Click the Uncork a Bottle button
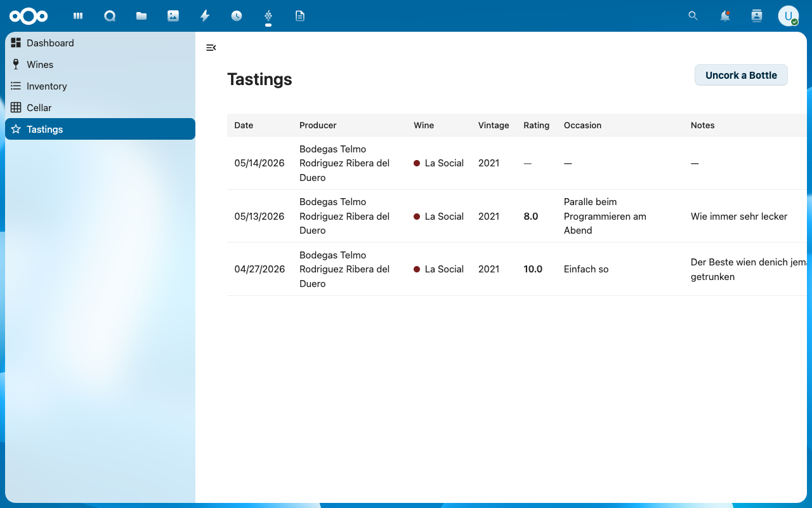Screen dimensions: 812x508 tap(741, 75)
